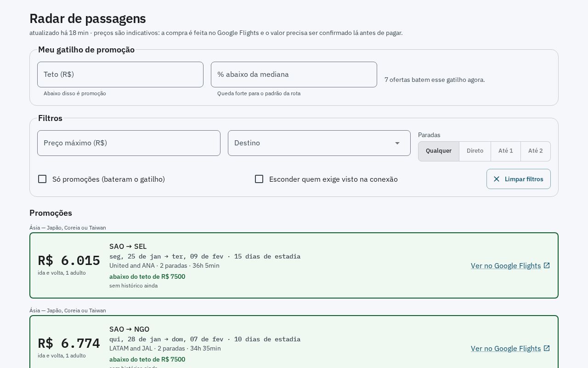The image size is (588, 368).
Task: Click external-link icon on SAO → NGO offer
Action: click(x=547, y=348)
